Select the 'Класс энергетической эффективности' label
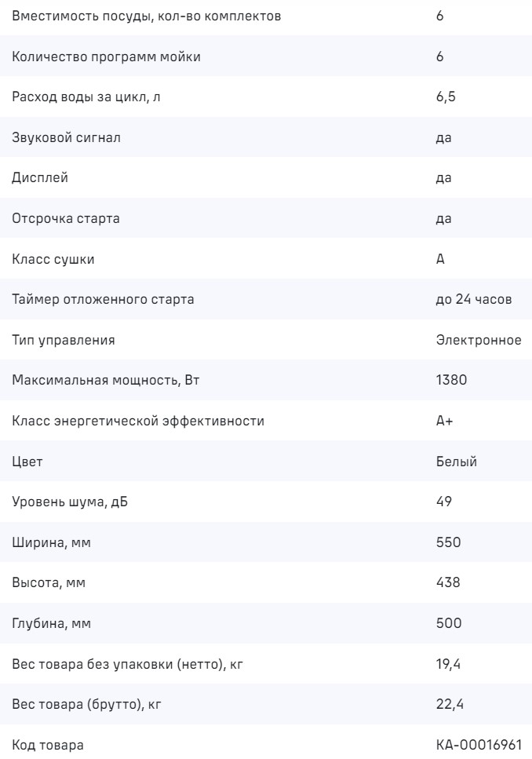 138,421
